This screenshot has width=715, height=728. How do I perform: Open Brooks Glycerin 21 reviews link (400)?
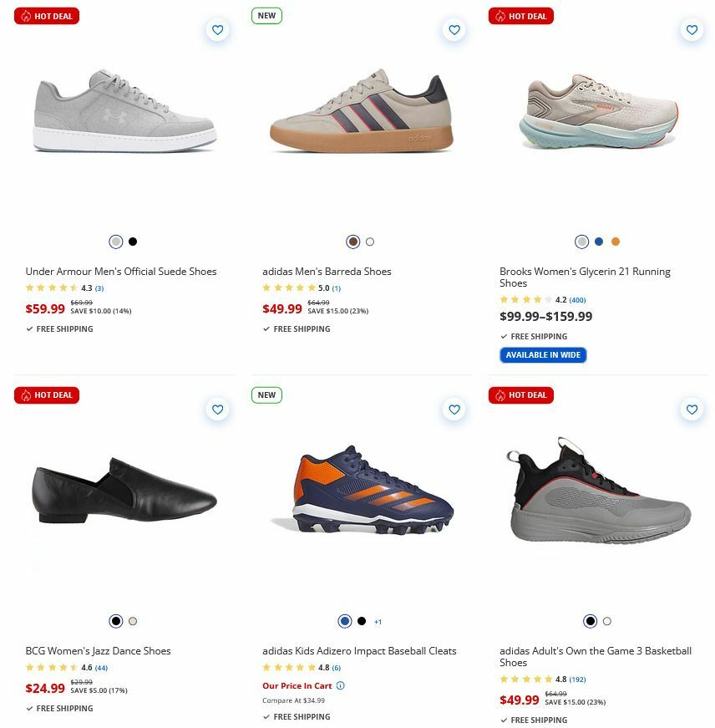pyautogui.click(x=576, y=299)
